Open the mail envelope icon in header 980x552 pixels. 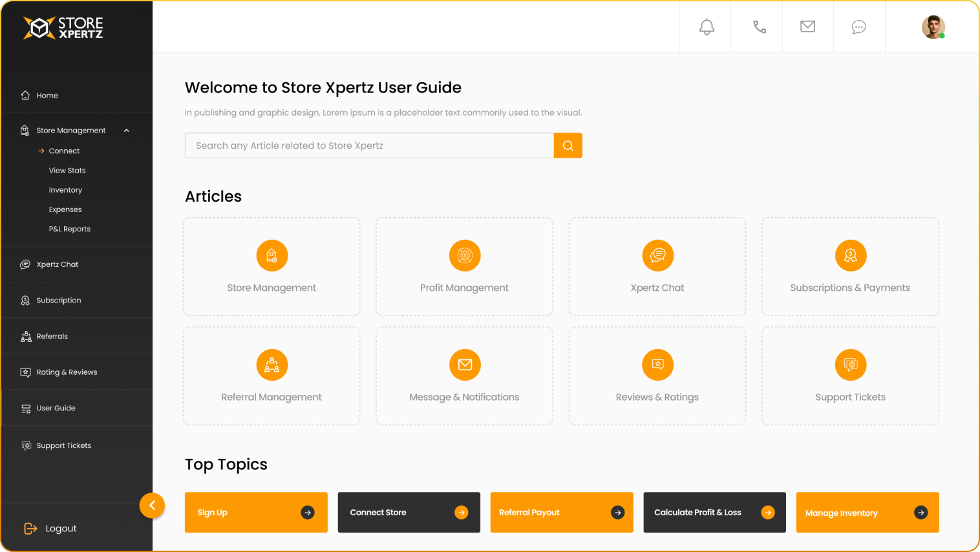click(x=807, y=27)
